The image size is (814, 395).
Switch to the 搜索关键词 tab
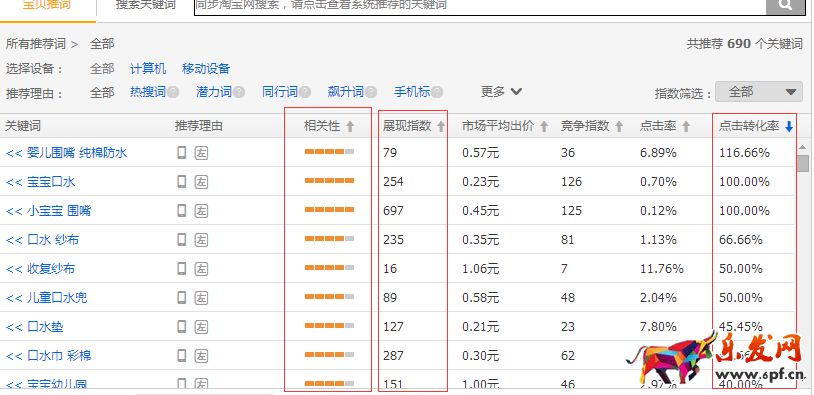pyautogui.click(x=145, y=5)
